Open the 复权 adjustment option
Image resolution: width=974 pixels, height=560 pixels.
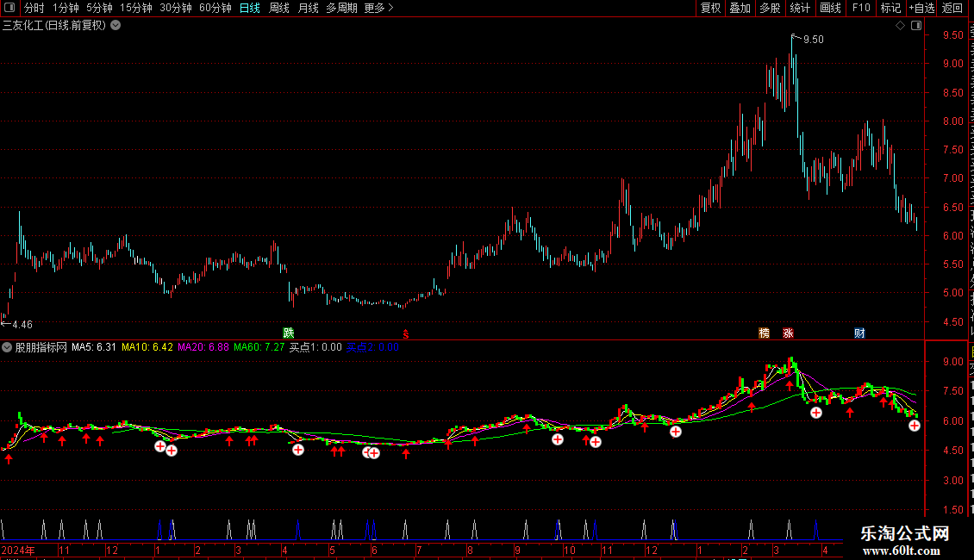[710, 8]
